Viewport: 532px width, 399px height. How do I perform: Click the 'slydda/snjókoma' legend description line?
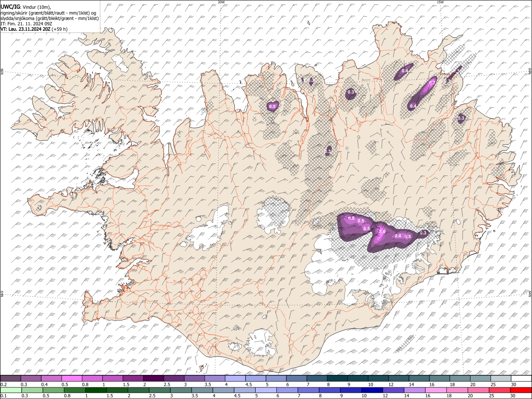49,18
